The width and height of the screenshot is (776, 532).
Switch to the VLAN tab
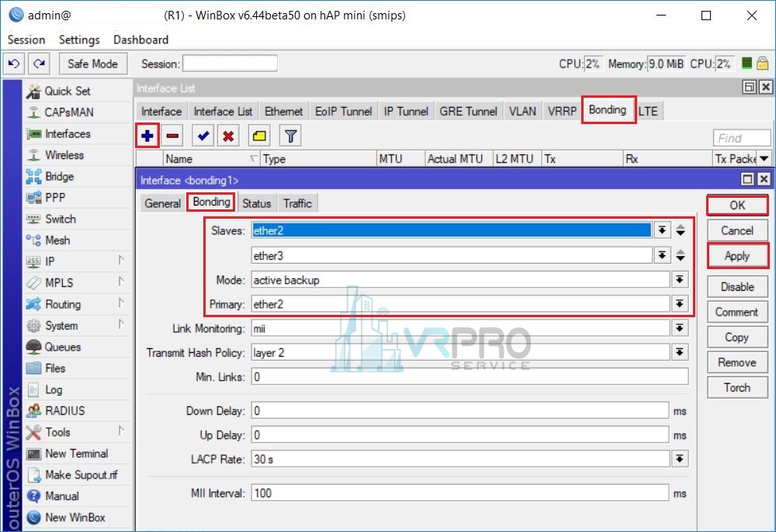[x=522, y=111]
